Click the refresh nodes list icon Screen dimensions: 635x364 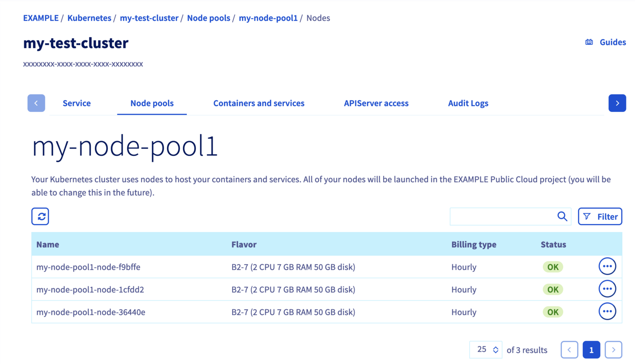[x=40, y=216]
